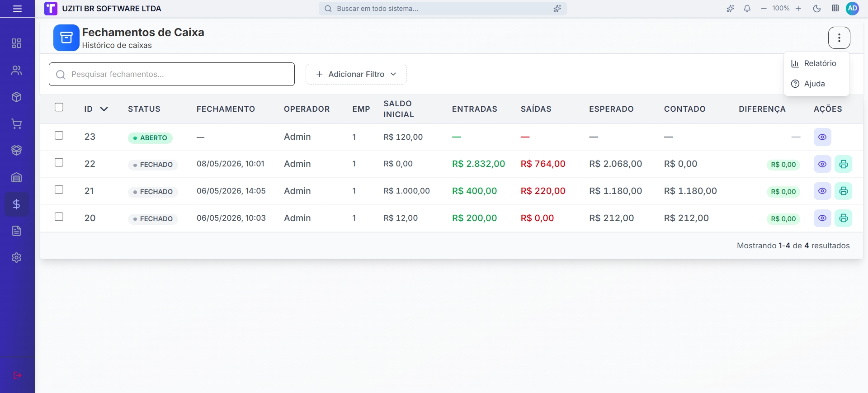Check the select-all header checkbox
This screenshot has height=393, width=868.
pos(59,107)
